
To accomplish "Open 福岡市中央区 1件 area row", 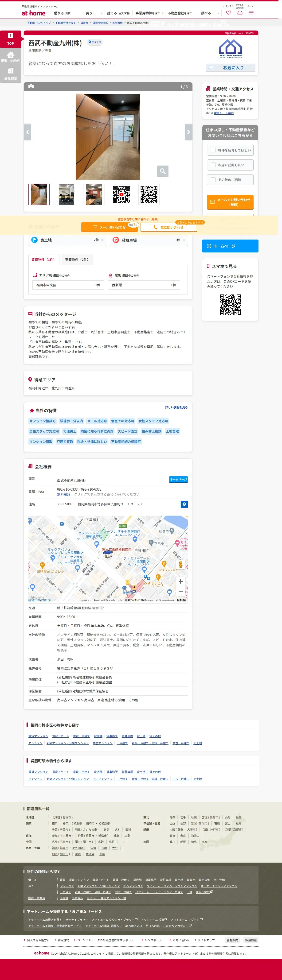I will click(x=68, y=285).
